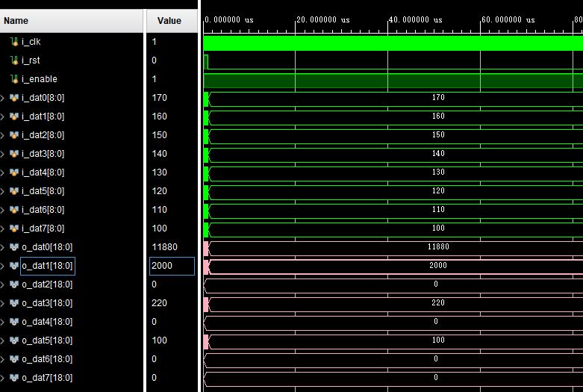
Task: Expand the i_dat3[8:0] bus
Action: pos(2,154)
